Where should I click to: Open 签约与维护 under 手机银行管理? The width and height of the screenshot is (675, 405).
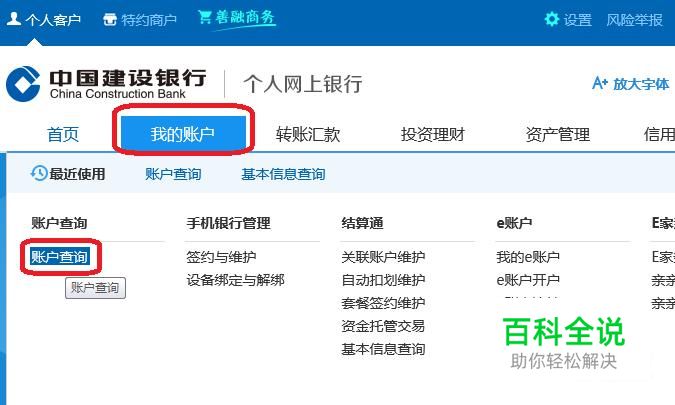pyautogui.click(x=221, y=257)
